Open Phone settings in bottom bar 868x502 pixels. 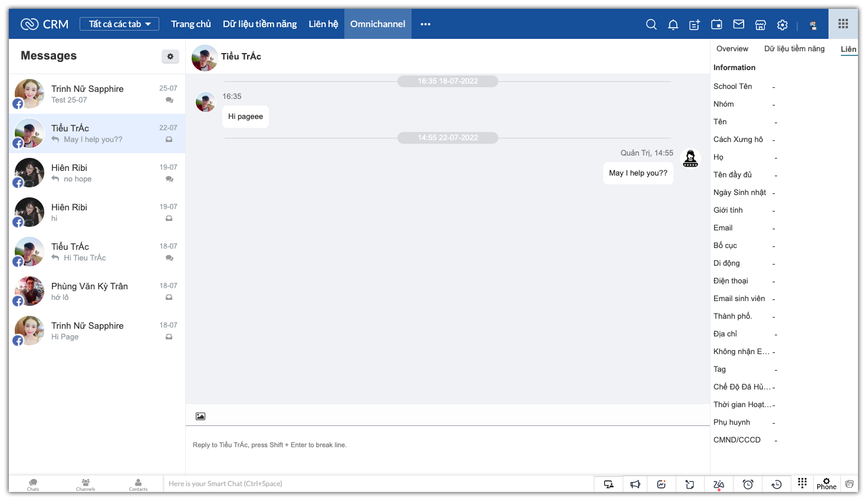coord(826,484)
